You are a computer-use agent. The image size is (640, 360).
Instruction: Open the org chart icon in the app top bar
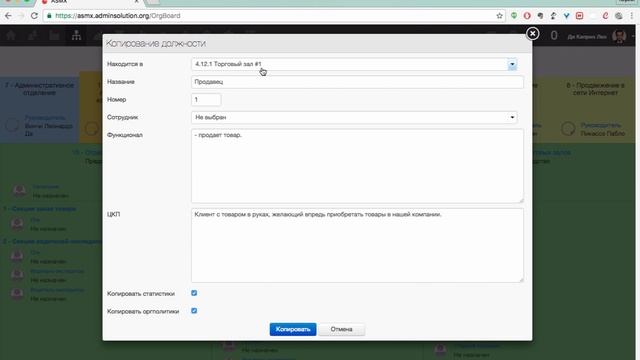(76, 36)
